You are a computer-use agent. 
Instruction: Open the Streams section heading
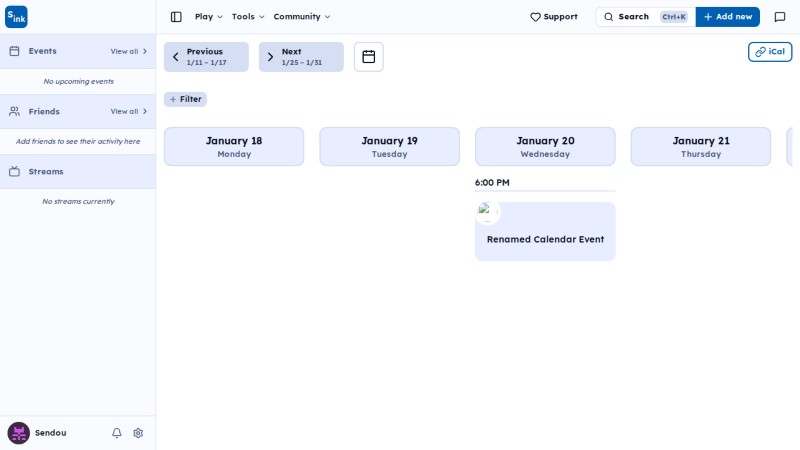coord(46,171)
